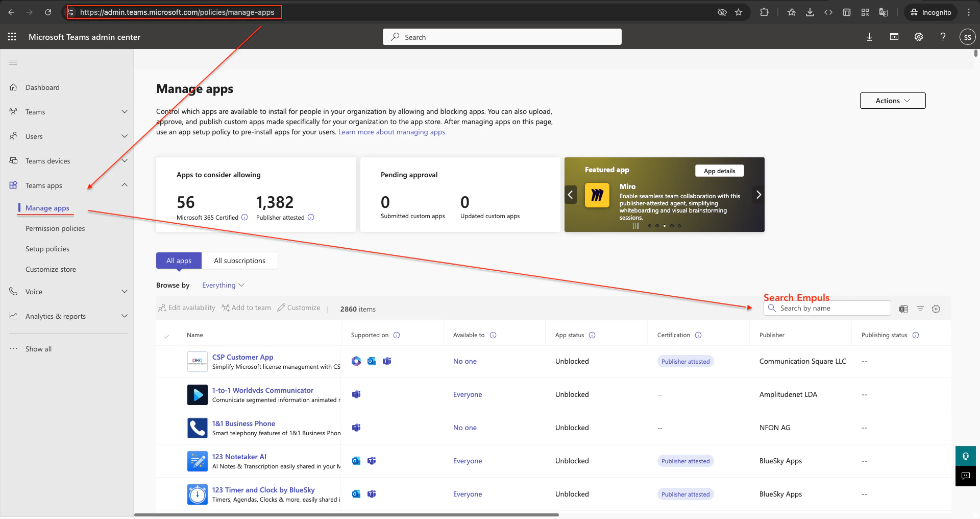Open the Settings gear in header
This screenshot has height=519, width=980.
[919, 37]
